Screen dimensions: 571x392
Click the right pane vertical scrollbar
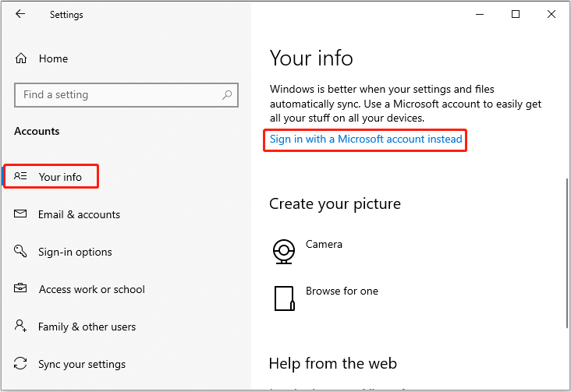566,253
